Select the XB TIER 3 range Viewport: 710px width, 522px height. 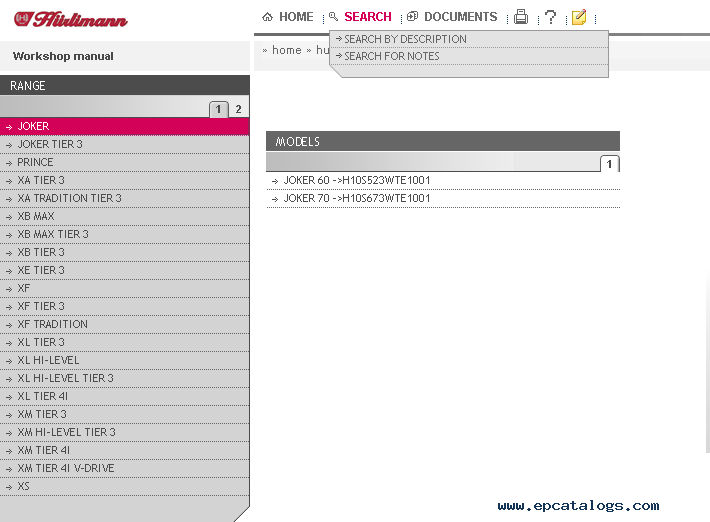pyautogui.click(x=125, y=252)
